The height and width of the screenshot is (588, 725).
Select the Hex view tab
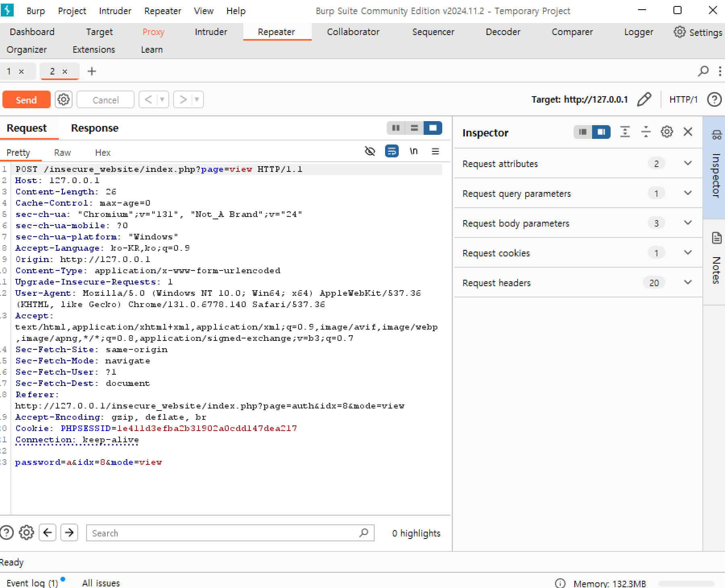103,153
